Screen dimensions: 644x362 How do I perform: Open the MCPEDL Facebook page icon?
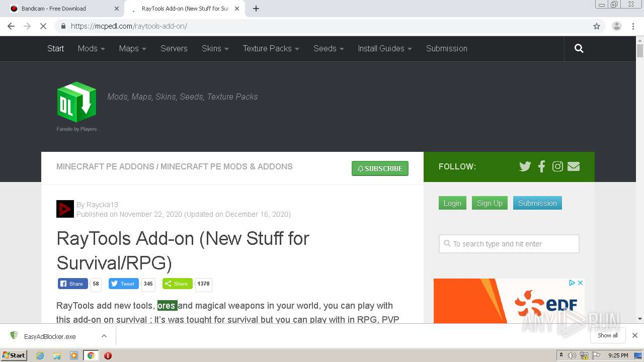[541, 166]
